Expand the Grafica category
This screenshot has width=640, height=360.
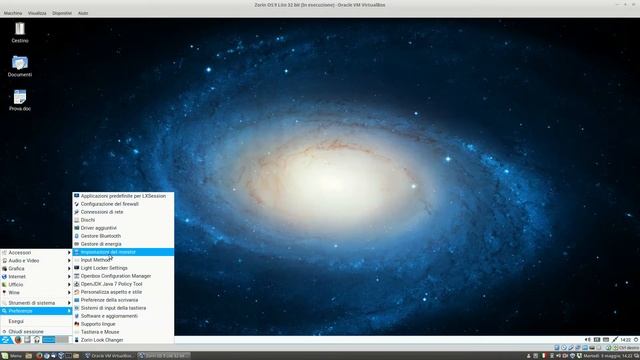tap(36, 269)
